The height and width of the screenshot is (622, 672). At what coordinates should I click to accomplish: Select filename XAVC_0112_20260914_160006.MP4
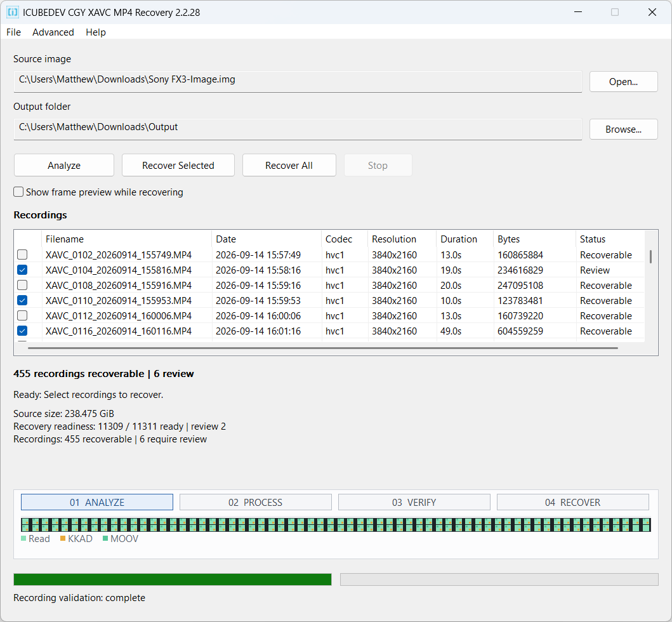click(119, 315)
